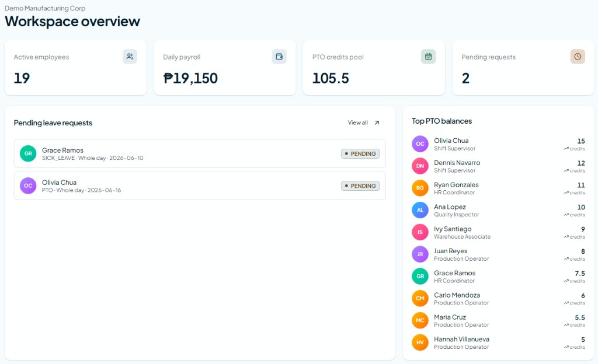
Task: Click Quality Inspector role under Ana Lopez
Action: (x=457, y=214)
